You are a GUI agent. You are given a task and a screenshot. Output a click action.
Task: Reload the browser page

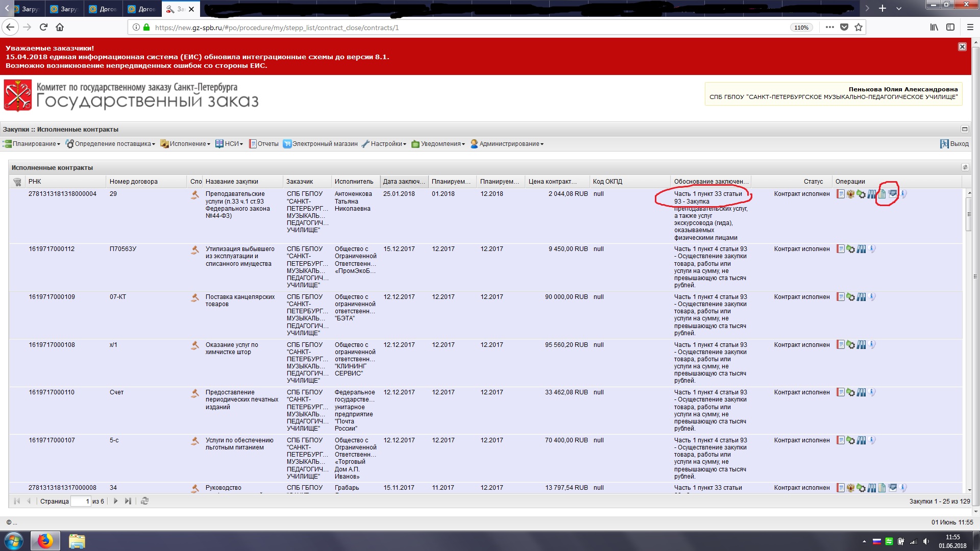tap(43, 28)
